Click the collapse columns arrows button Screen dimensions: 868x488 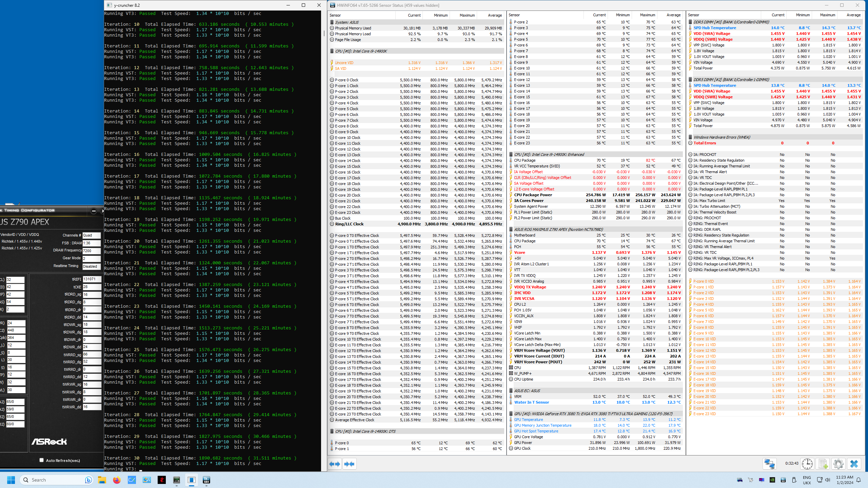pyautogui.click(x=349, y=464)
